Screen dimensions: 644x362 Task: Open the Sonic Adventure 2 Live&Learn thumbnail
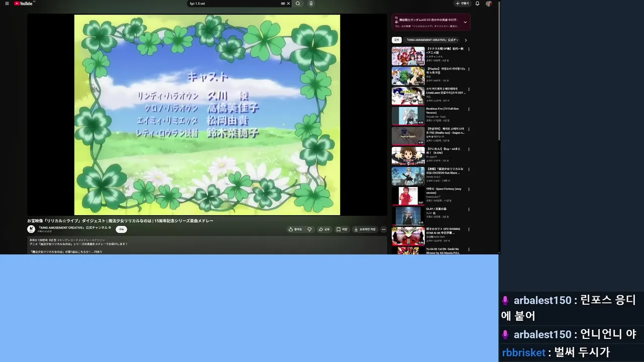point(408,96)
